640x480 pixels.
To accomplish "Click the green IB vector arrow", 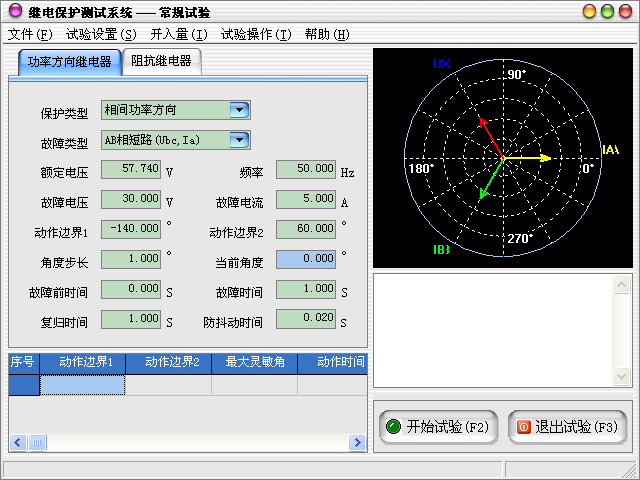I will click(491, 179).
